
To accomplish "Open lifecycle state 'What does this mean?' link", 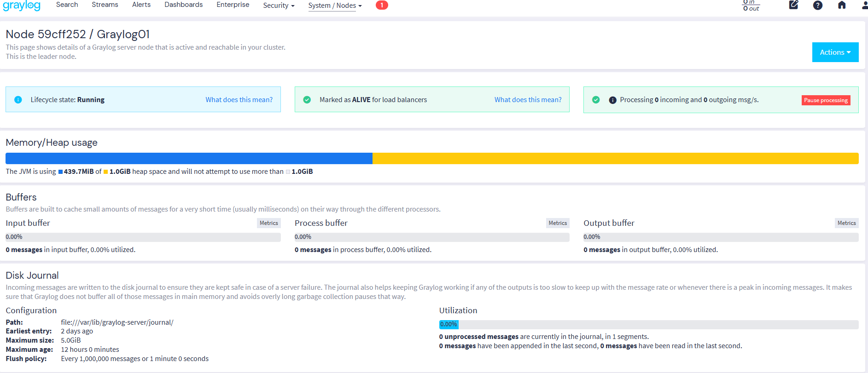I will (x=239, y=100).
